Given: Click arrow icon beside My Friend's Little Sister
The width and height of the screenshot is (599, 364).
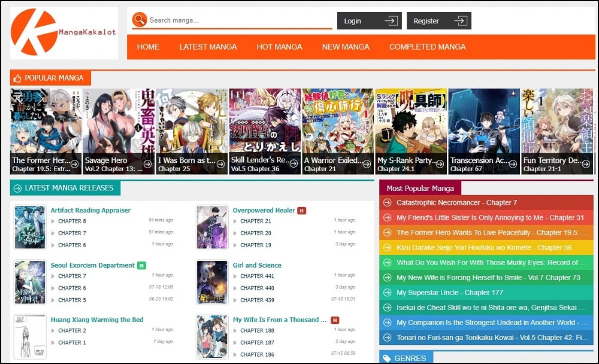Looking at the screenshot, I should click(x=388, y=218).
